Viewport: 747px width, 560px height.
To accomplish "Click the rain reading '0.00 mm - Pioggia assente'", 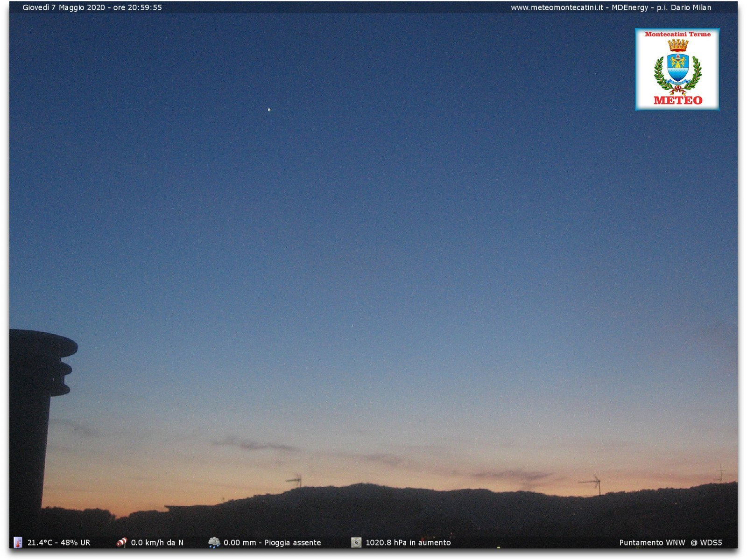I will (x=272, y=543).
